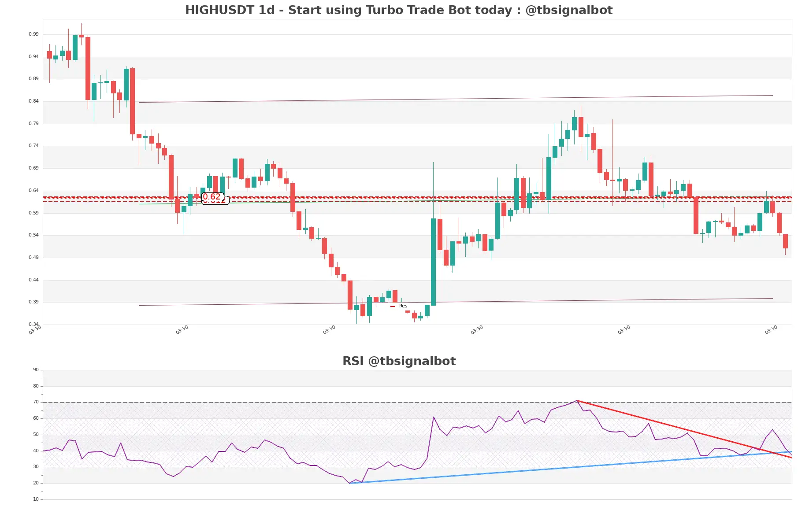Click the purple RSI line peak near 70
798x532 pixels.
pyautogui.click(x=576, y=401)
